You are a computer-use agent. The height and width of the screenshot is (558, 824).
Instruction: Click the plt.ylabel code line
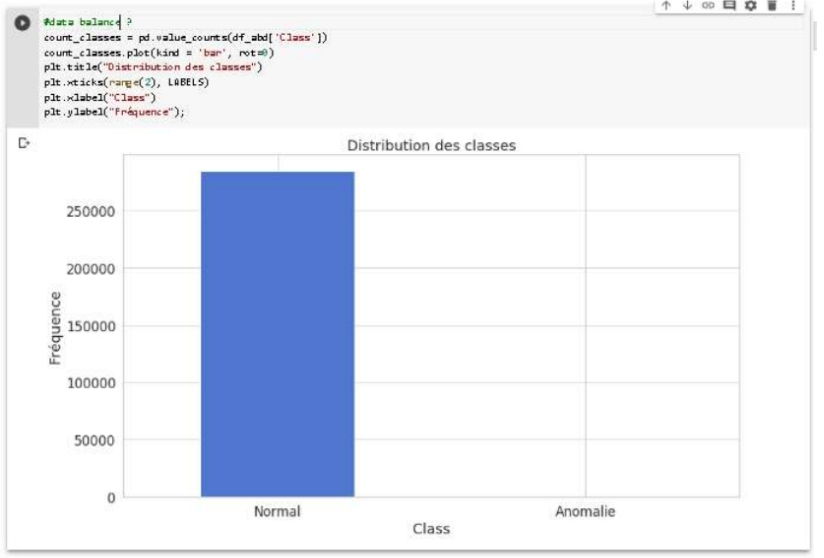114,112
